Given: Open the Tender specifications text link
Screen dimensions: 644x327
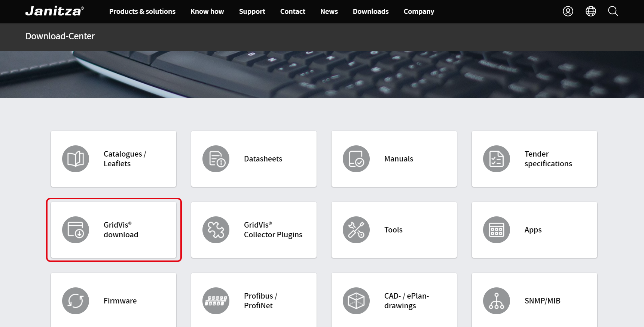Looking at the screenshot, I should pos(548,159).
